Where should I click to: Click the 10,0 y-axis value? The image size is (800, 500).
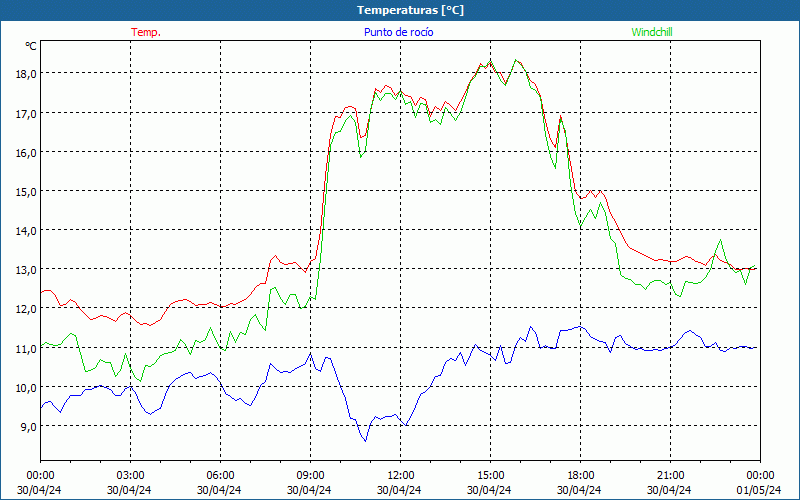click(27, 388)
